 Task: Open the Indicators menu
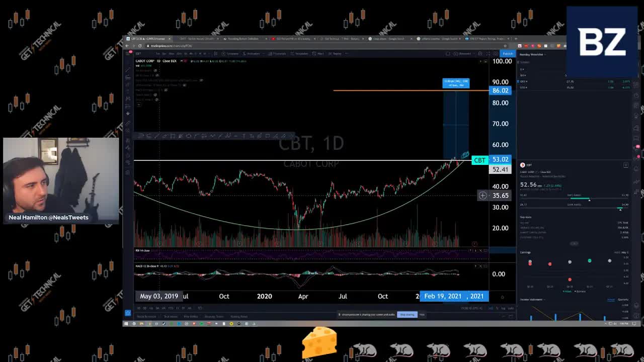pyautogui.click(x=252, y=54)
